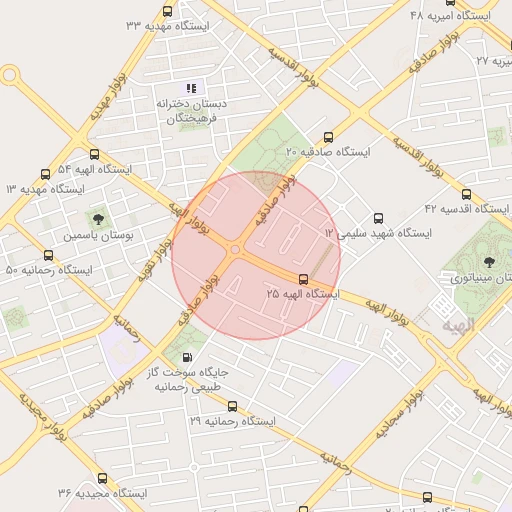This screenshot has height=512, width=512.
Task: Select the ایستگاه صادقیه ۲۰ bus stop icon
Action: click(x=328, y=137)
